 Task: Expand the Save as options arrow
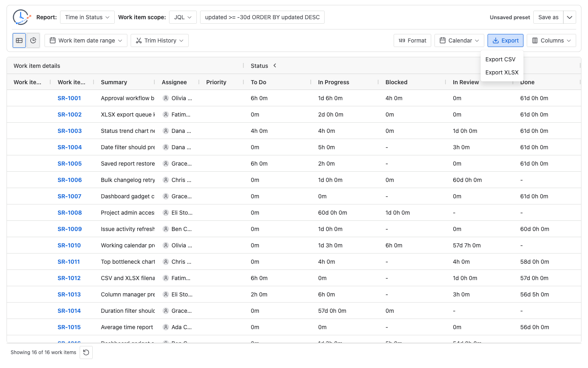click(570, 17)
